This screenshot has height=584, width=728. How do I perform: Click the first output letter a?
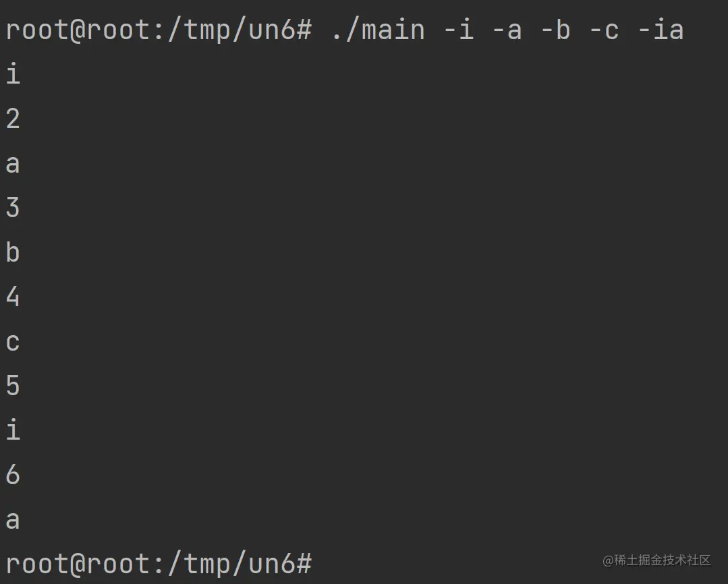13,164
